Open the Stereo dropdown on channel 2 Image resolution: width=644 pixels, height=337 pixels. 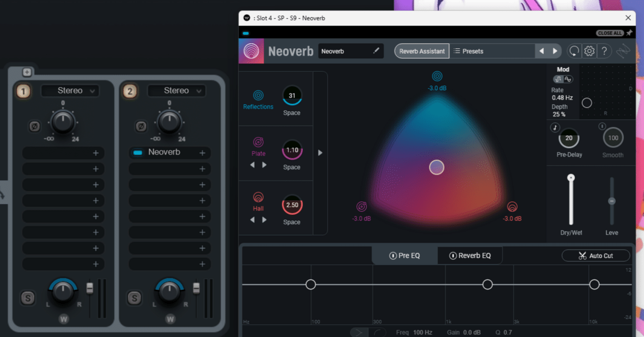[177, 91]
